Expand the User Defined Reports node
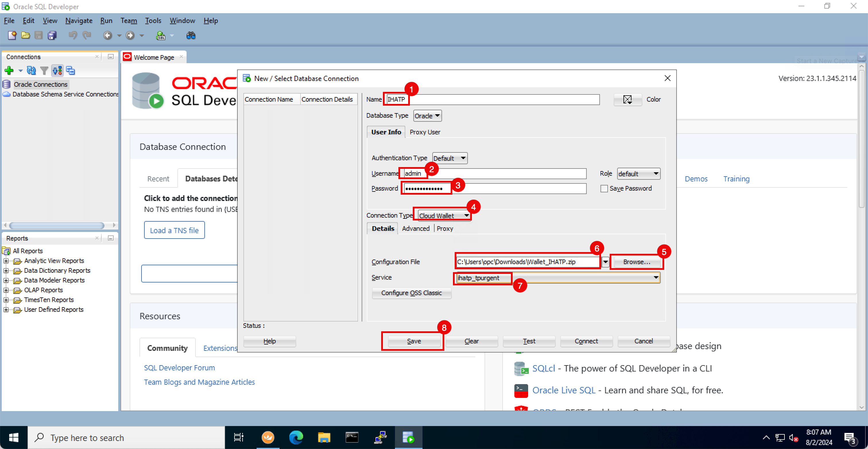 pyautogui.click(x=6, y=309)
